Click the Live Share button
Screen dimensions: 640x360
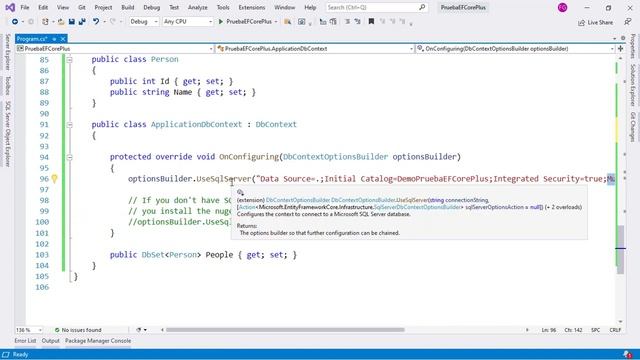point(596,22)
